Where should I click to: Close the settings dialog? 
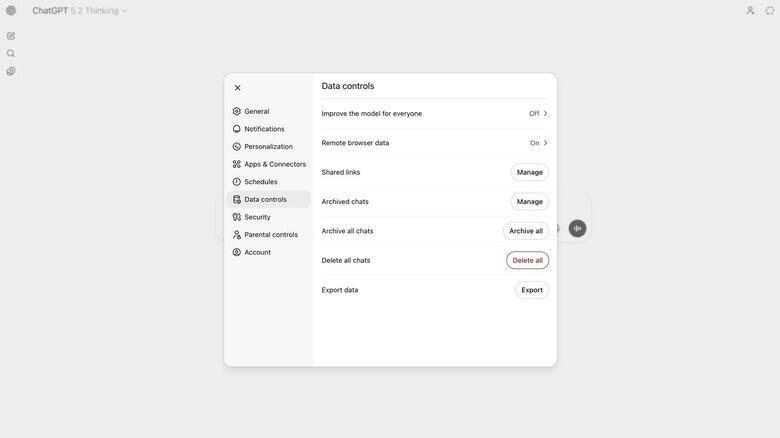[238, 88]
